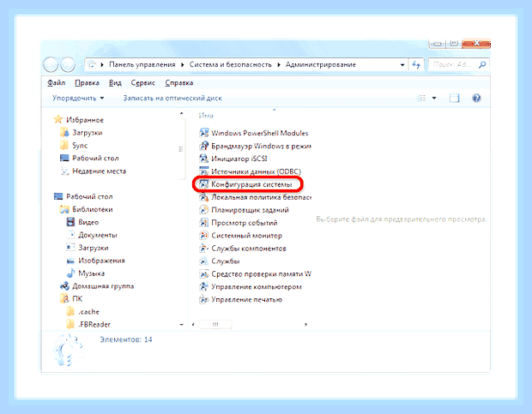The width and height of the screenshot is (532, 414).
Task: Click file list scroll left arrow
Action: (x=193, y=324)
